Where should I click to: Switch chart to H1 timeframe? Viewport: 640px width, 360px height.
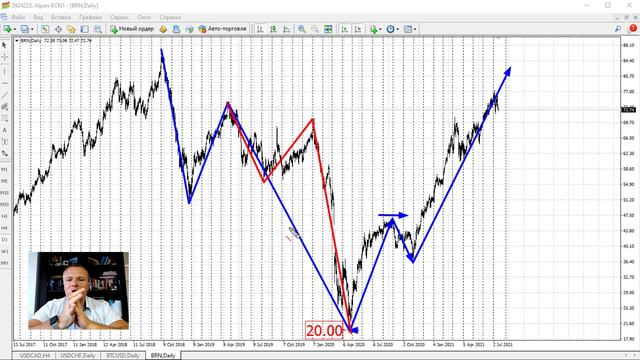[4, 216]
